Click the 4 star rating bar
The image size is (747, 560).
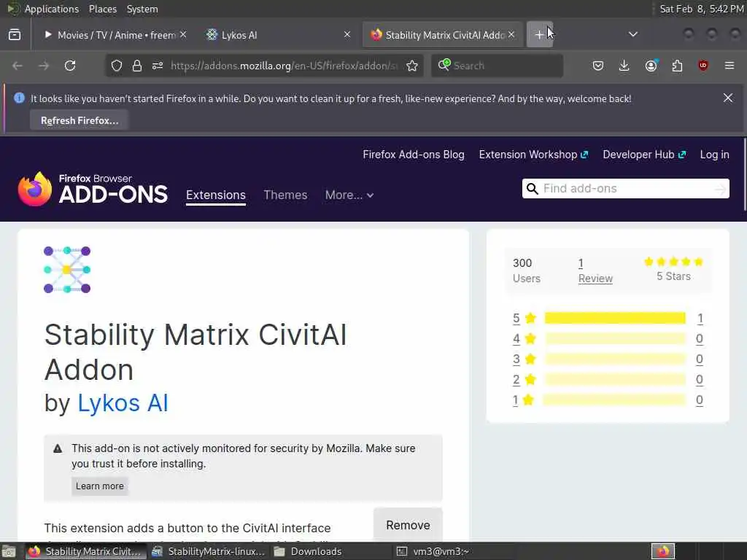tap(614, 338)
